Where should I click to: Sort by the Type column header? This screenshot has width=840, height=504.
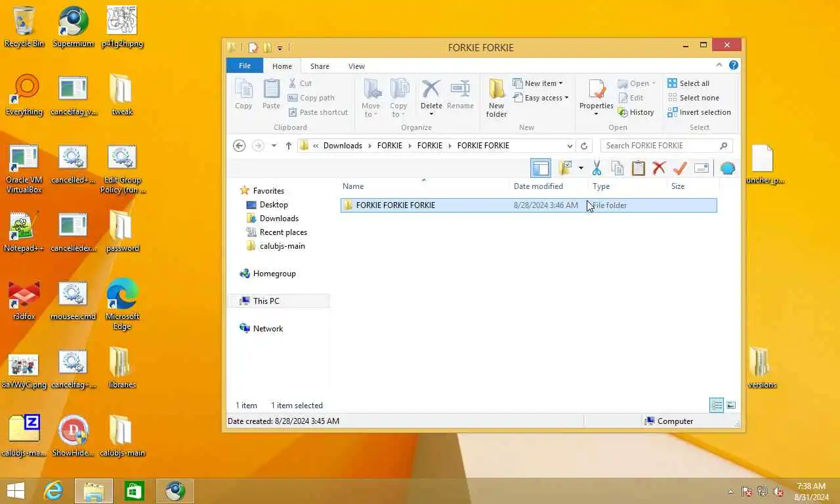[627, 186]
